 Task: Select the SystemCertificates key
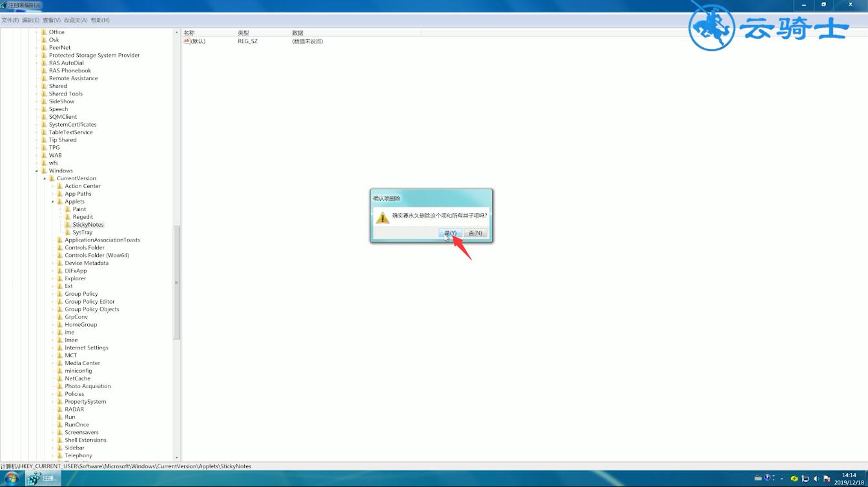(x=73, y=125)
